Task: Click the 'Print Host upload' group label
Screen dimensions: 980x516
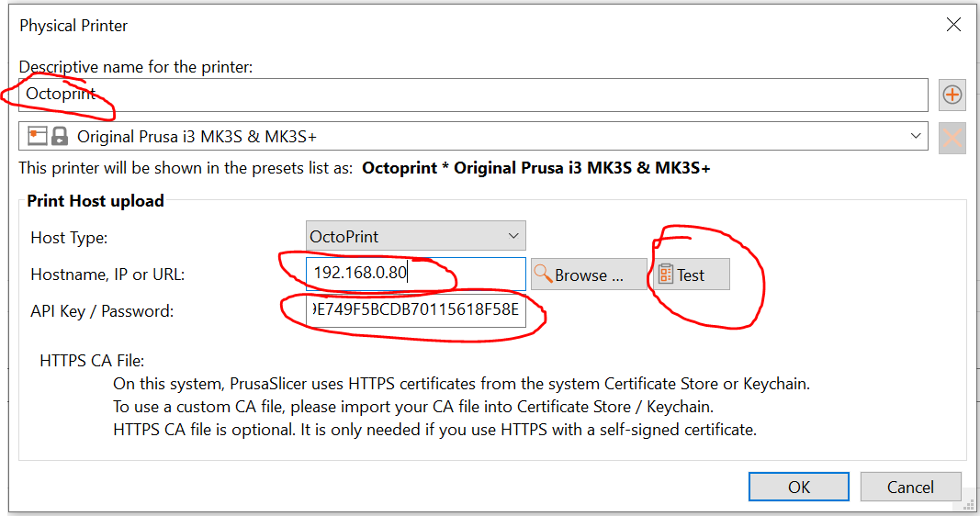Action: click(x=96, y=200)
